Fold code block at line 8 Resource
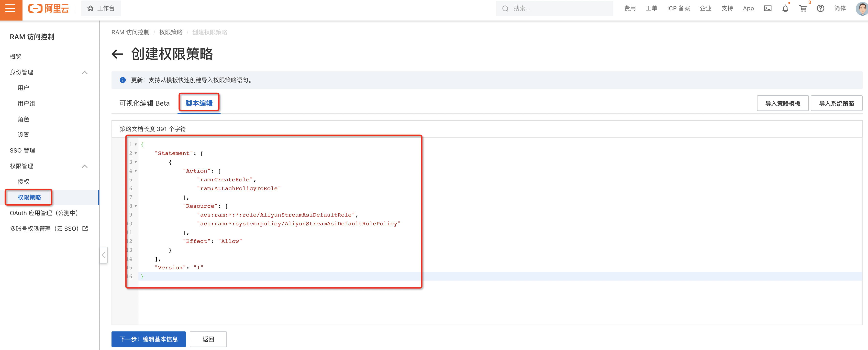 (136, 206)
